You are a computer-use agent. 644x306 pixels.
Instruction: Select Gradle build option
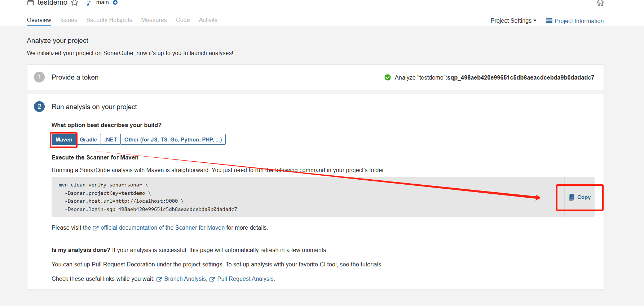click(x=88, y=140)
